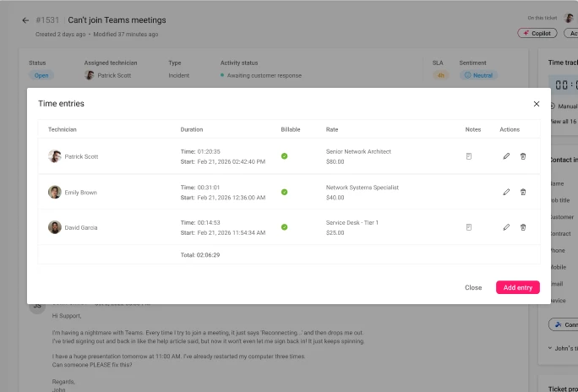Select the Notes column header
This screenshot has height=392, width=578.
[x=473, y=129]
